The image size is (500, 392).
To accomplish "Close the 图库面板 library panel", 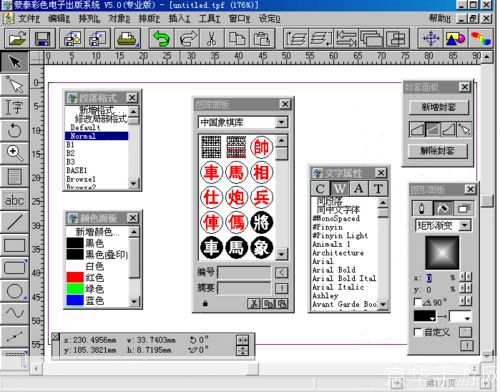I will 285,104.
